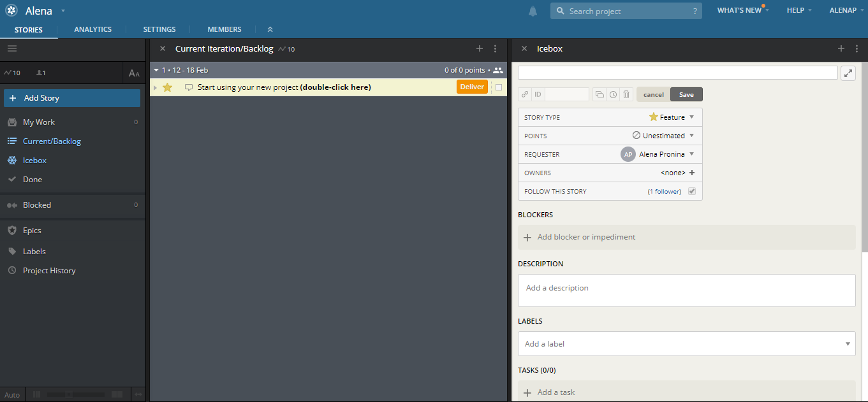Open the Current Iteration/Backlog panel options menu

[496, 48]
